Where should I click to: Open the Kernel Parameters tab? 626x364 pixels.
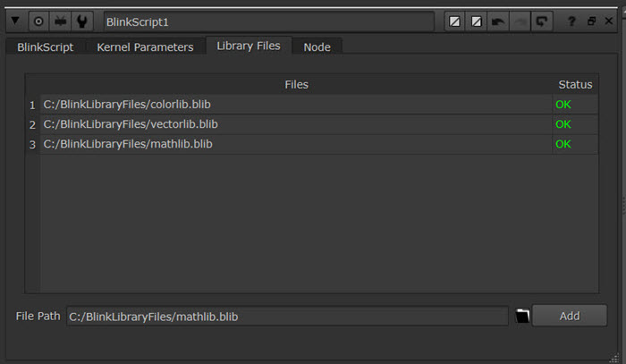point(145,47)
